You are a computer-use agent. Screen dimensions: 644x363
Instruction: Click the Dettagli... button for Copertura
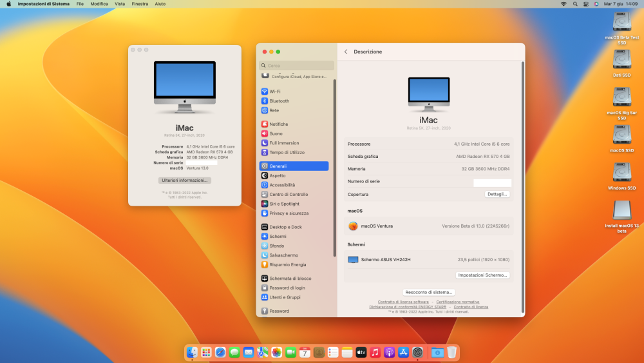click(x=497, y=194)
